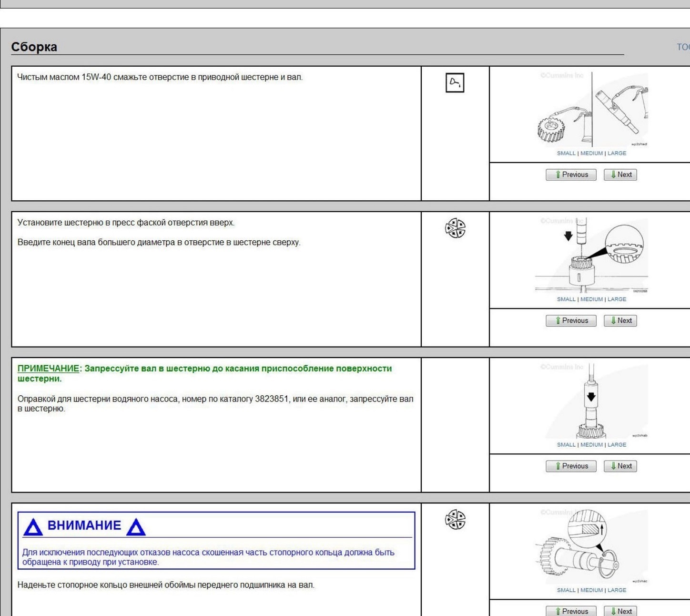Click the Сборка section heading
The image size is (690, 616).
34,47
